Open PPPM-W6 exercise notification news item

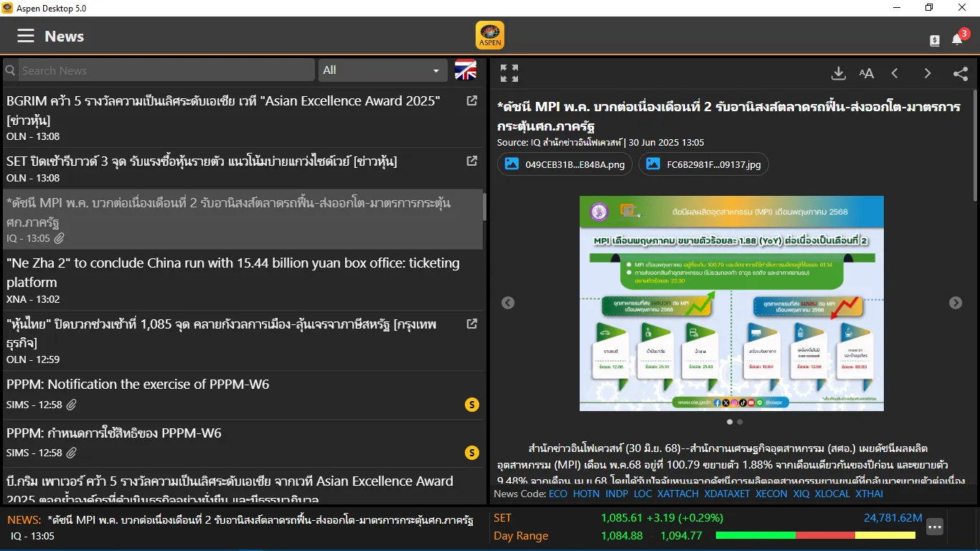point(138,385)
